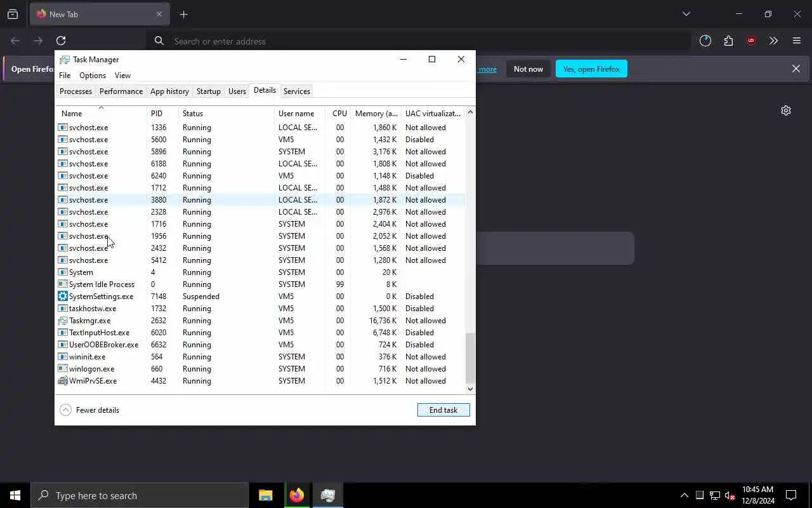Switch to the App history tab
812x508 pixels.
coord(169,91)
